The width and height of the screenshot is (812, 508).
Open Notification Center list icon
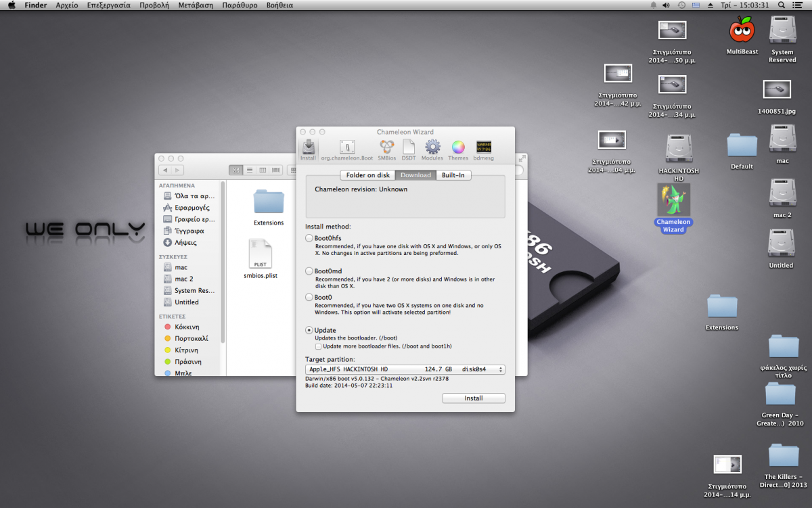tap(799, 5)
